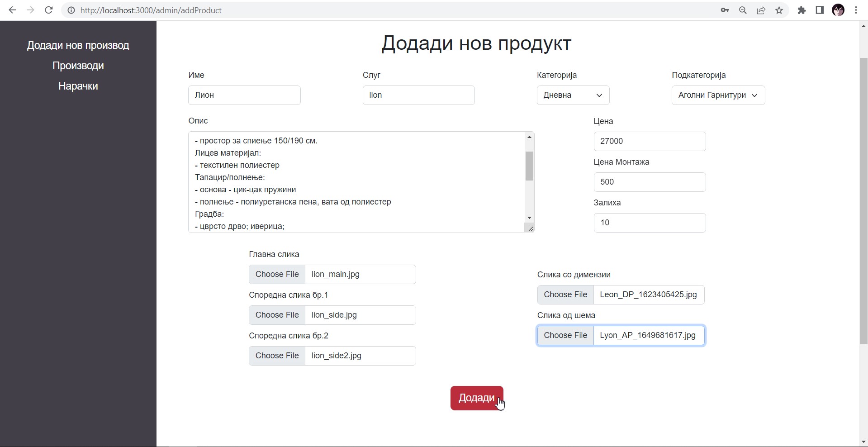Select Додади нов производ sidebar link

78,45
